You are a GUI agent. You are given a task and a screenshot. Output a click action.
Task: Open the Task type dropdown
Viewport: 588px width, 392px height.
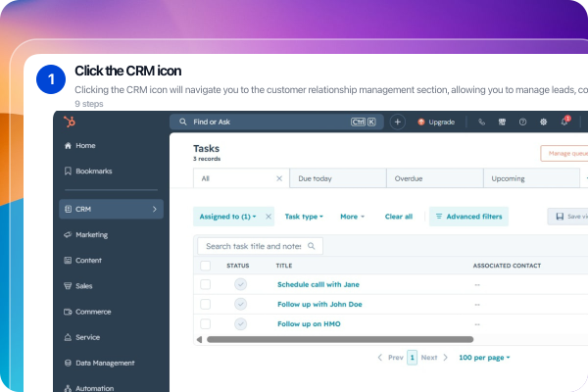[x=304, y=217]
